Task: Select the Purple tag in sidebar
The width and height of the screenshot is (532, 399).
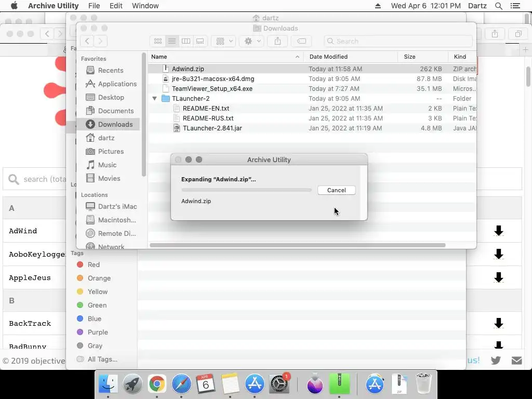Action: [92, 332]
